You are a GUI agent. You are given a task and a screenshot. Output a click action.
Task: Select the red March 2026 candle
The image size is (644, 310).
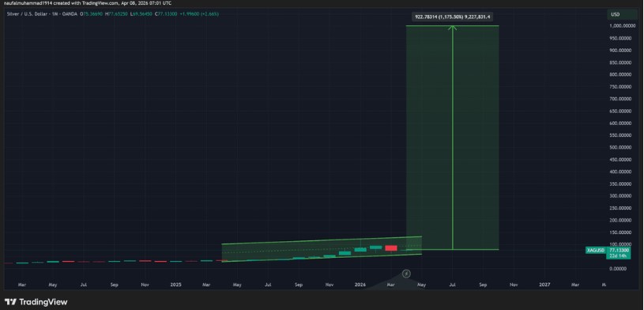click(391, 248)
